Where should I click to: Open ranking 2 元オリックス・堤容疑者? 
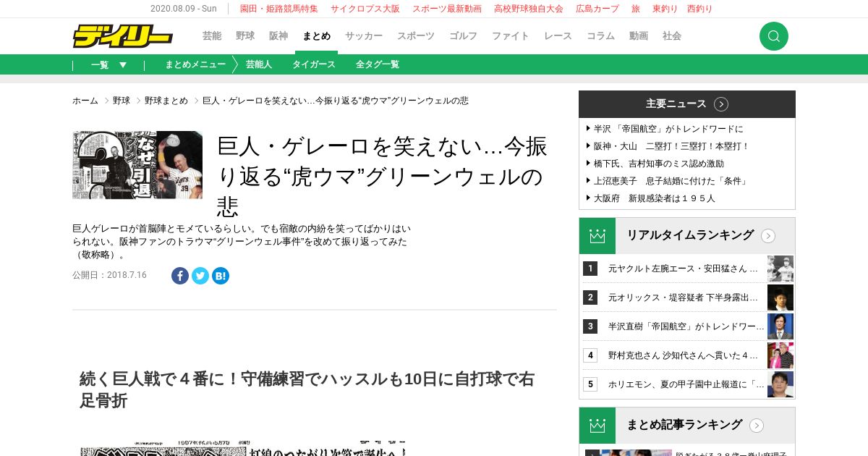point(683,297)
